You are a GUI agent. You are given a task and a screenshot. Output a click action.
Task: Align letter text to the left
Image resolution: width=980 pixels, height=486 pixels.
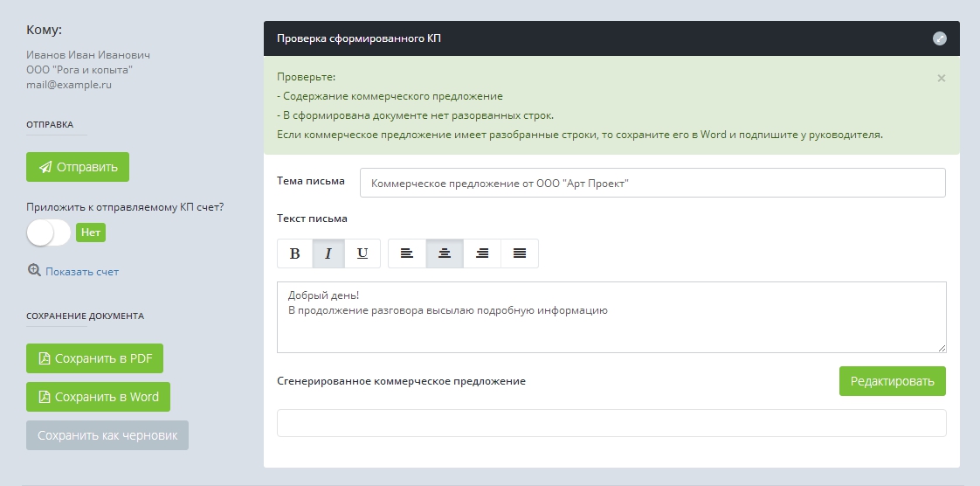[407, 253]
